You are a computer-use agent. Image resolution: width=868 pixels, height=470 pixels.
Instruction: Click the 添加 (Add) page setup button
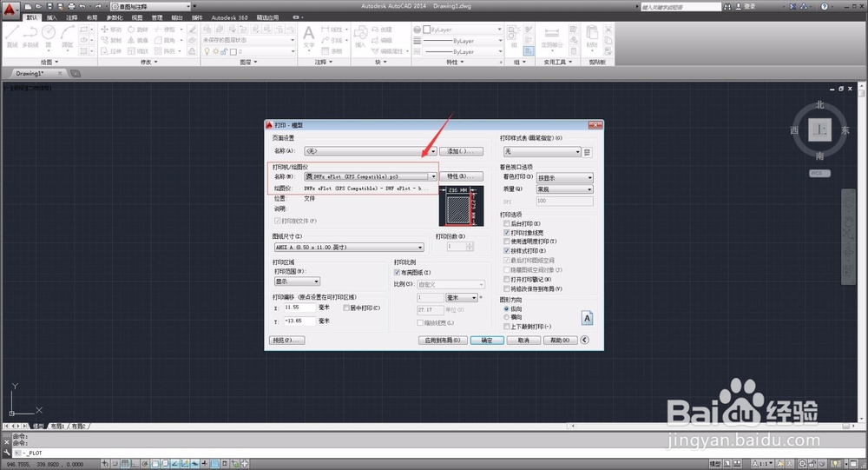point(461,151)
